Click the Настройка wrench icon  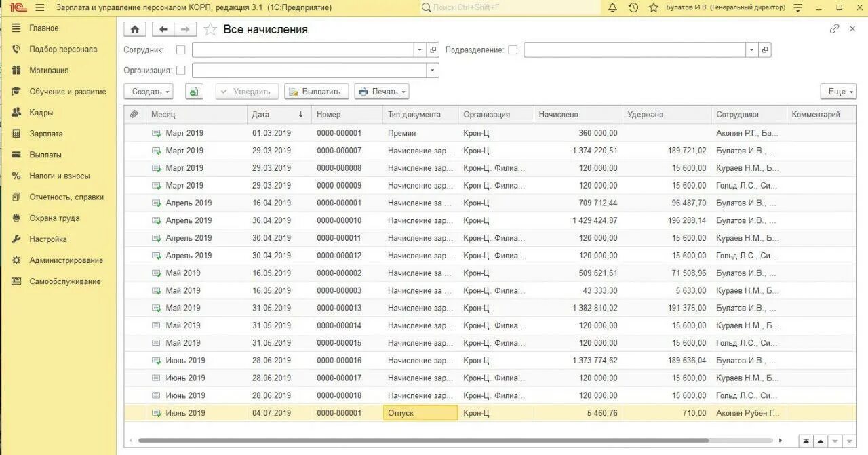(x=16, y=239)
